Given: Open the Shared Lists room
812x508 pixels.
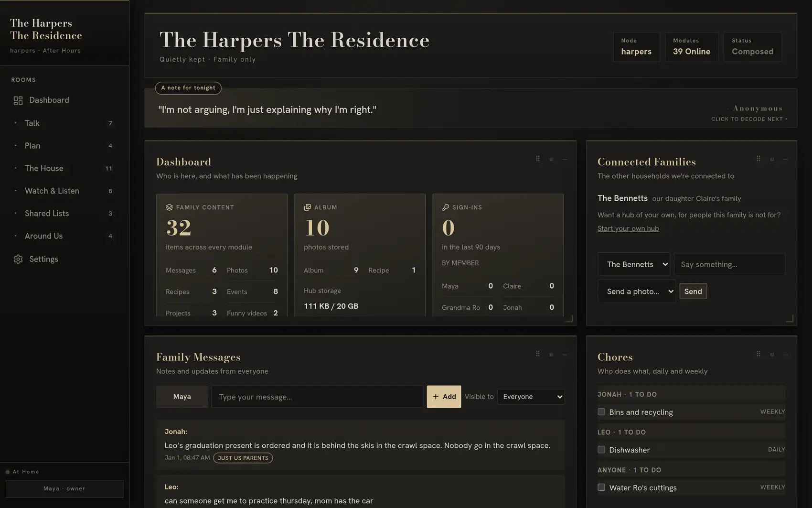Looking at the screenshot, I should tap(64, 214).
